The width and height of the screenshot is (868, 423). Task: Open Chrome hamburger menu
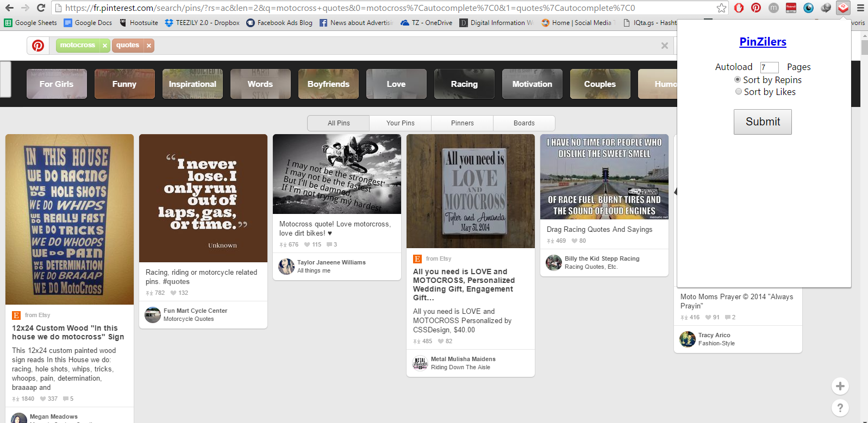860,8
